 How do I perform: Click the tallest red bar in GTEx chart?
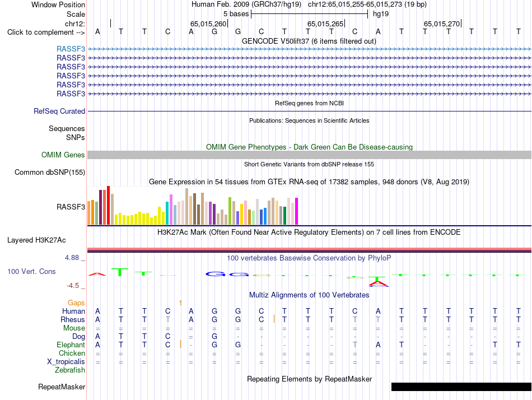[x=109, y=206]
